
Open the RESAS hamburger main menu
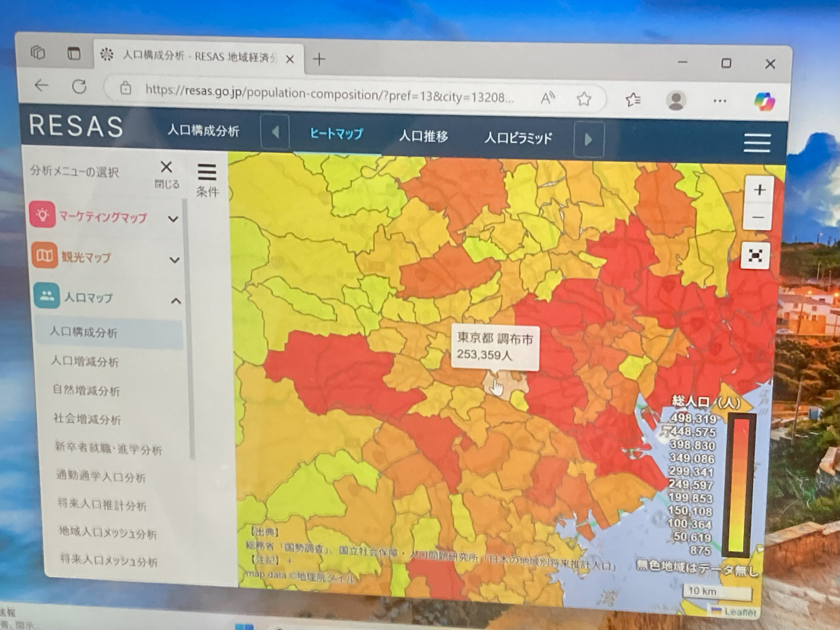click(757, 143)
